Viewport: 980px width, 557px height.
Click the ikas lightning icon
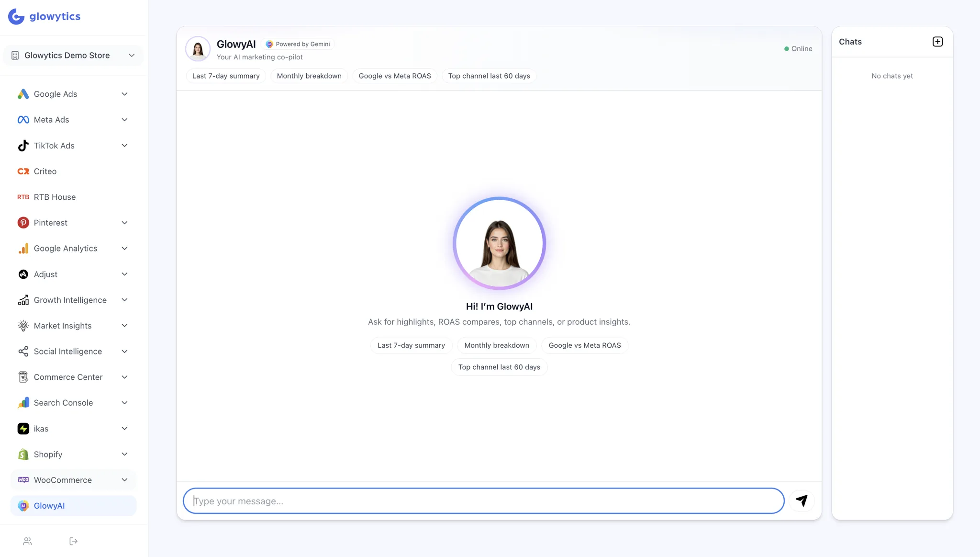point(23,429)
